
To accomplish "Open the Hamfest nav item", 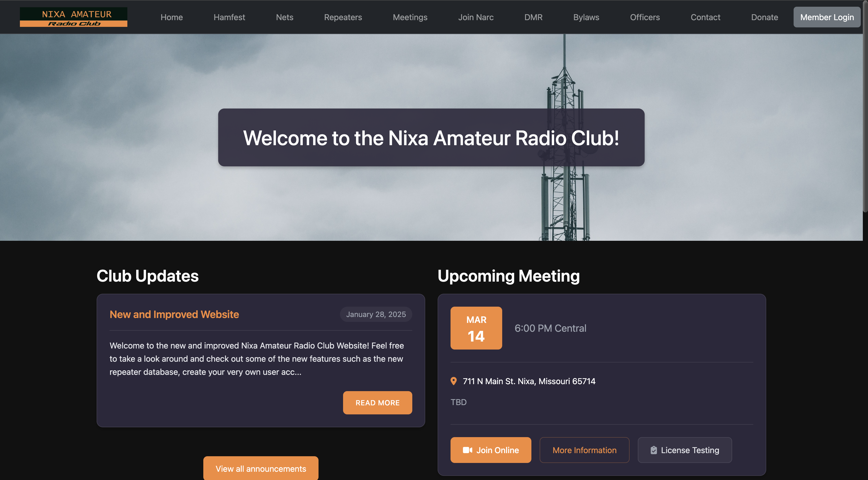I will [x=229, y=17].
